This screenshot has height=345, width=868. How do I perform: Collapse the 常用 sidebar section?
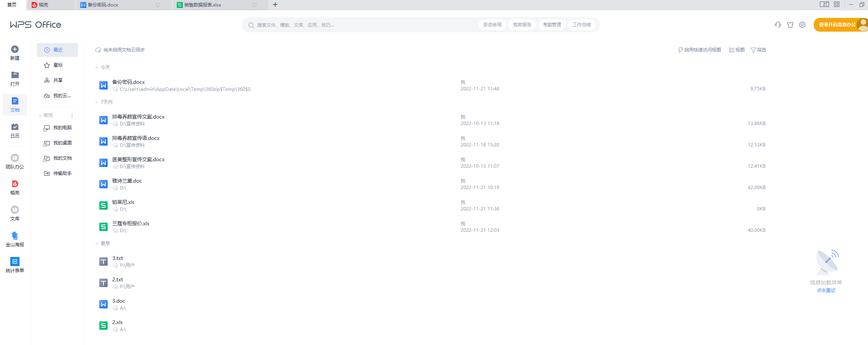[x=40, y=116]
